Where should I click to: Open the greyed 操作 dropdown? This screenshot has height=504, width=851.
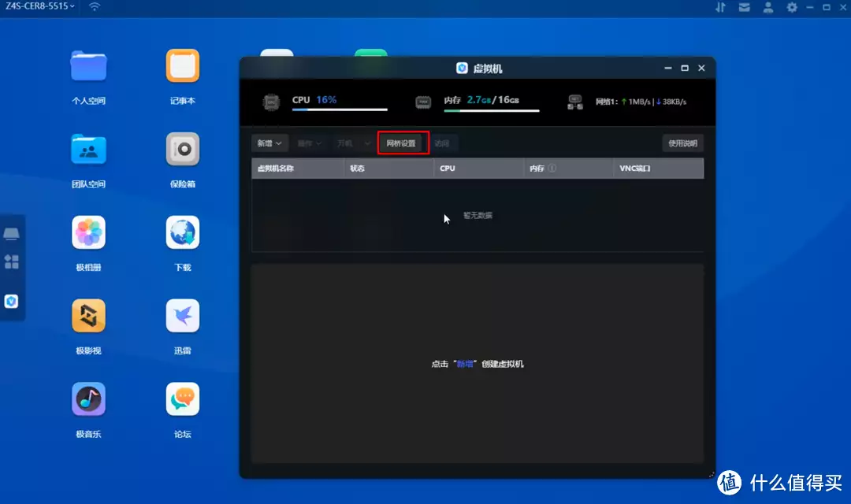(x=310, y=143)
